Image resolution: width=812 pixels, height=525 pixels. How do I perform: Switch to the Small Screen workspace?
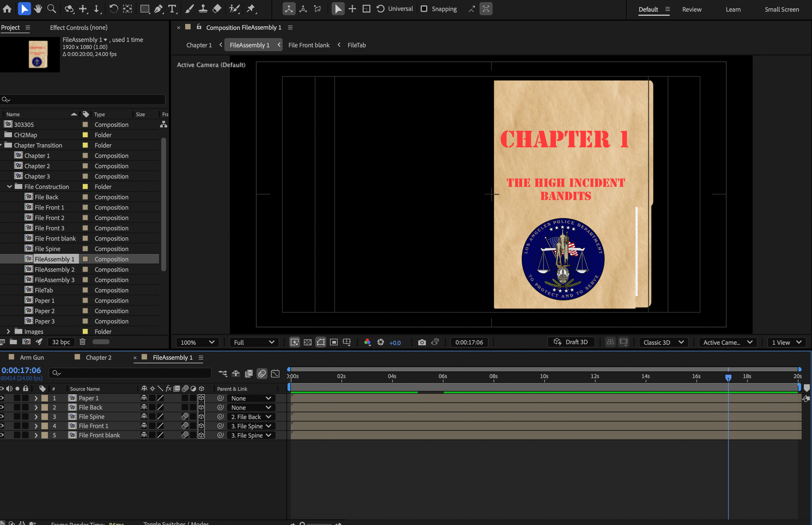pyautogui.click(x=782, y=9)
